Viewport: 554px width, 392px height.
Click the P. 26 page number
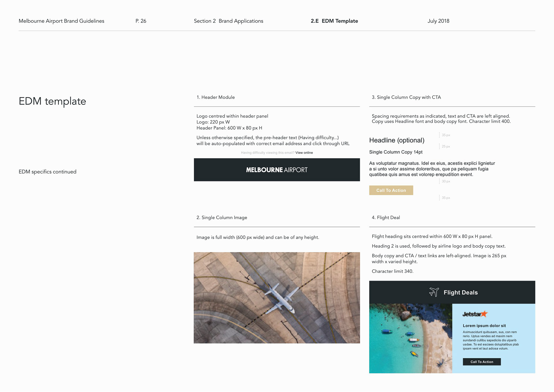141,21
